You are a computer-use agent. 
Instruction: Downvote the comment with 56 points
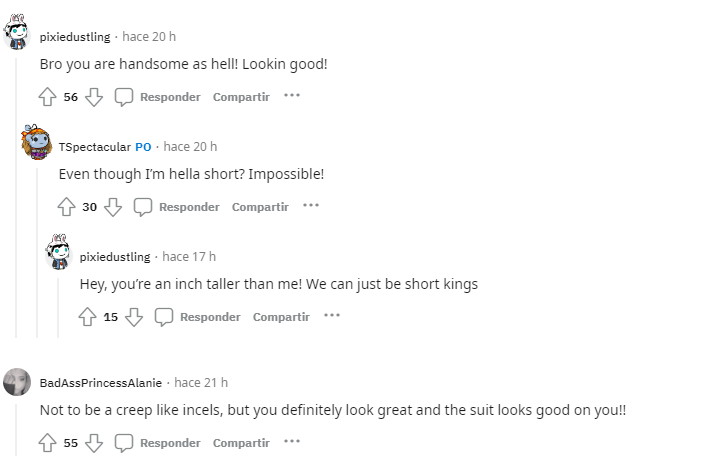point(94,97)
